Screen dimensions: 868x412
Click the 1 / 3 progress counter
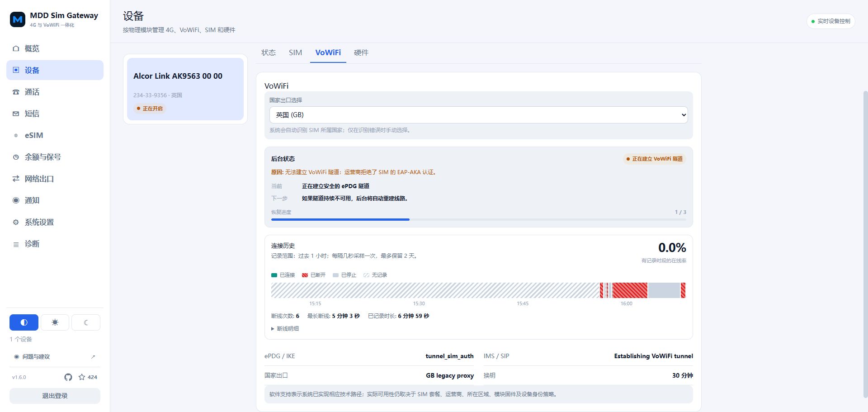[x=680, y=212]
